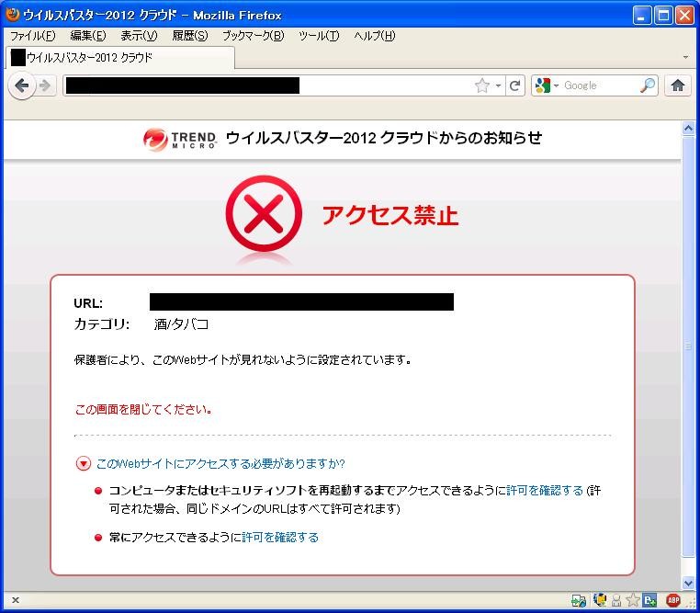Maximize the Firefox window
This screenshot has height=613, width=700.
point(663,16)
